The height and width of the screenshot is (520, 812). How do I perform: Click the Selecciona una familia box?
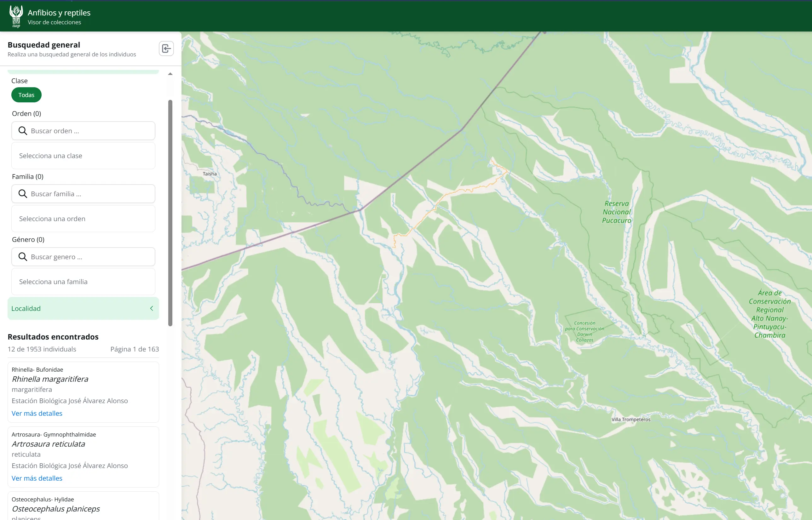[84, 282]
